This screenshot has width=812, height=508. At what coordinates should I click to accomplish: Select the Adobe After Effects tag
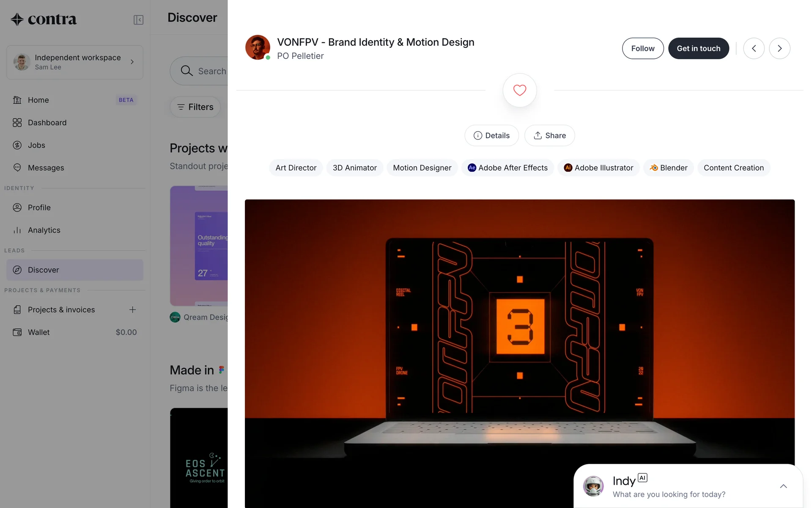(x=507, y=168)
